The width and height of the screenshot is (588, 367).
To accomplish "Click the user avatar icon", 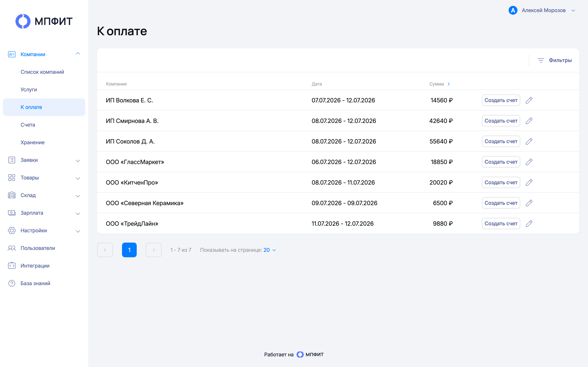I will click(513, 10).
